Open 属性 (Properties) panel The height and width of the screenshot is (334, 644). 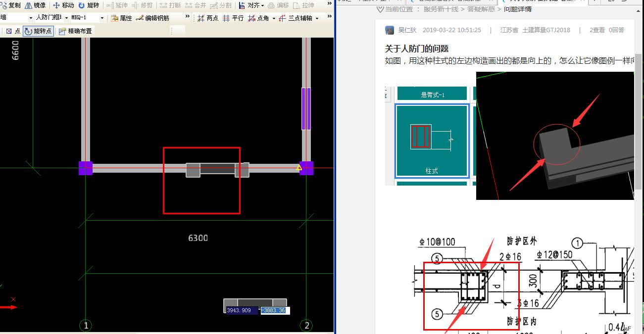coord(122,18)
